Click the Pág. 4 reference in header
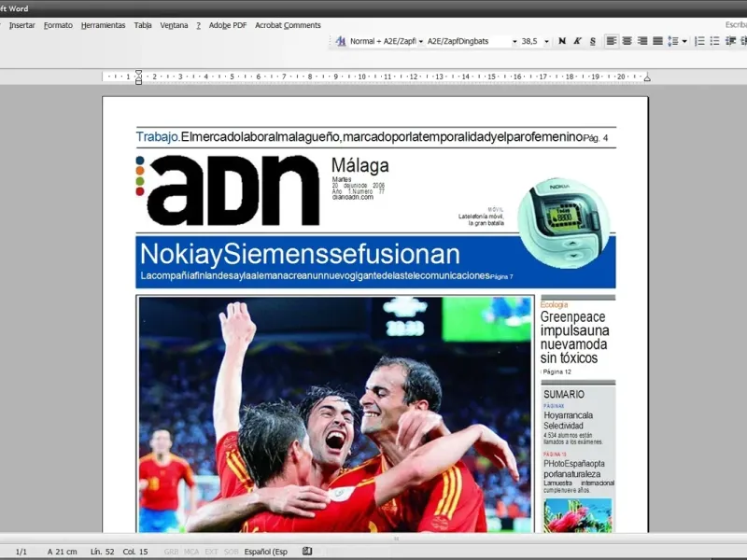The image size is (747, 560). (x=596, y=138)
